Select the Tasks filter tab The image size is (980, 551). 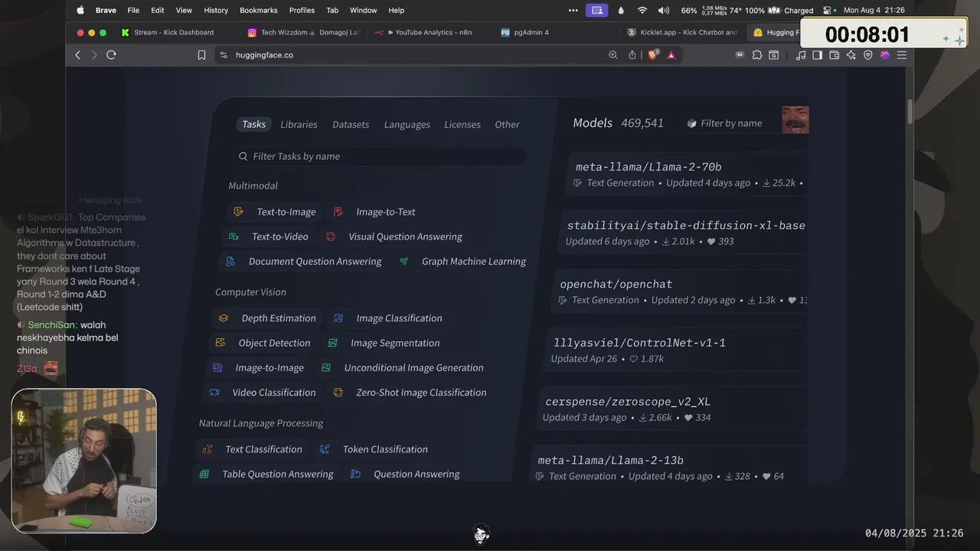pyautogui.click(x=253, y=124)
